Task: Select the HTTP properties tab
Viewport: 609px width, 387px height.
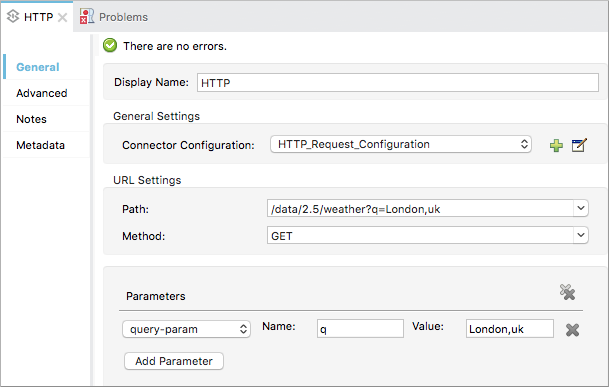Action: pyautogui.click(x=38, y=17)
